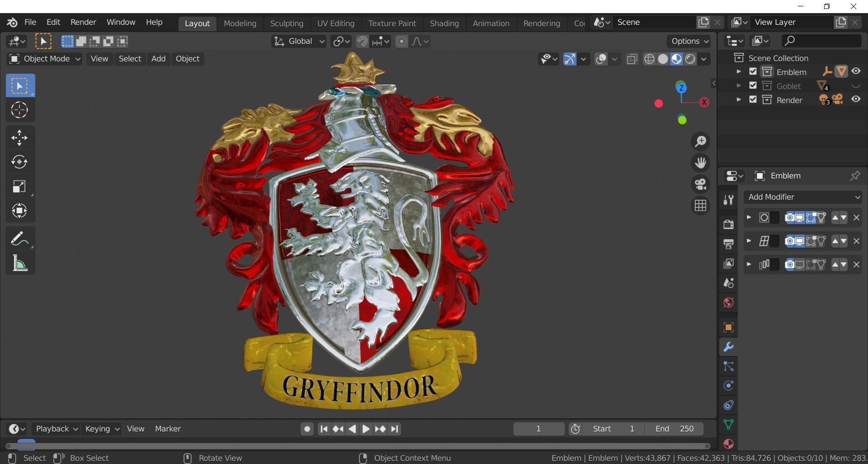Hide the Render collection in viewport
The height and width of the screenshot is (464, 868).
coord(856,99)
